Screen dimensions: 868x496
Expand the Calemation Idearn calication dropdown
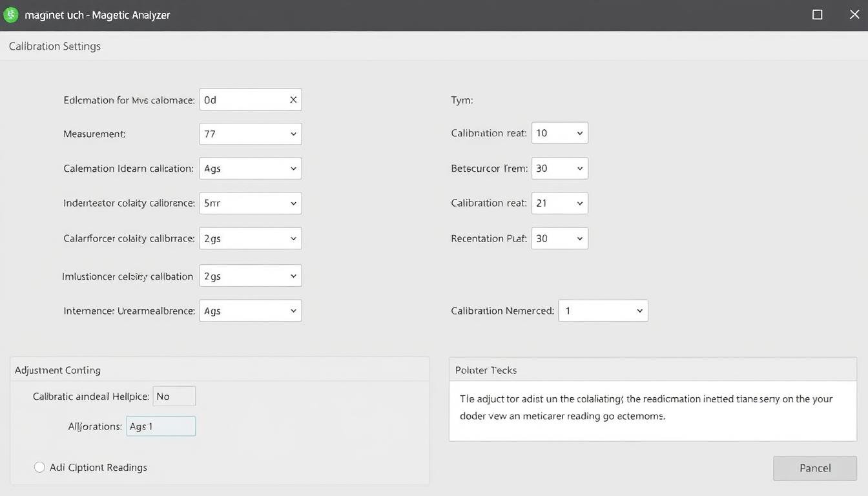(x=250, y=169)
